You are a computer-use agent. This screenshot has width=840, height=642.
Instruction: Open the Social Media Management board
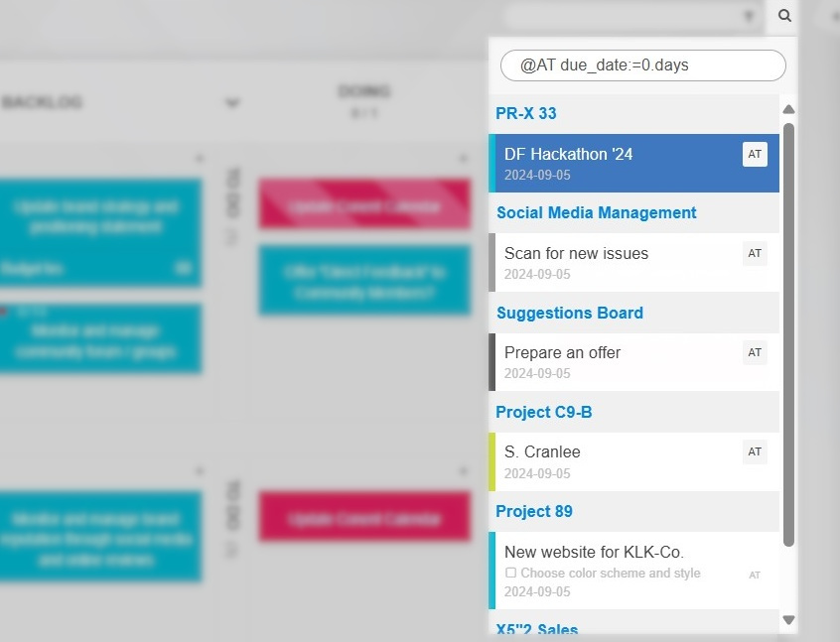pos(596,212)
